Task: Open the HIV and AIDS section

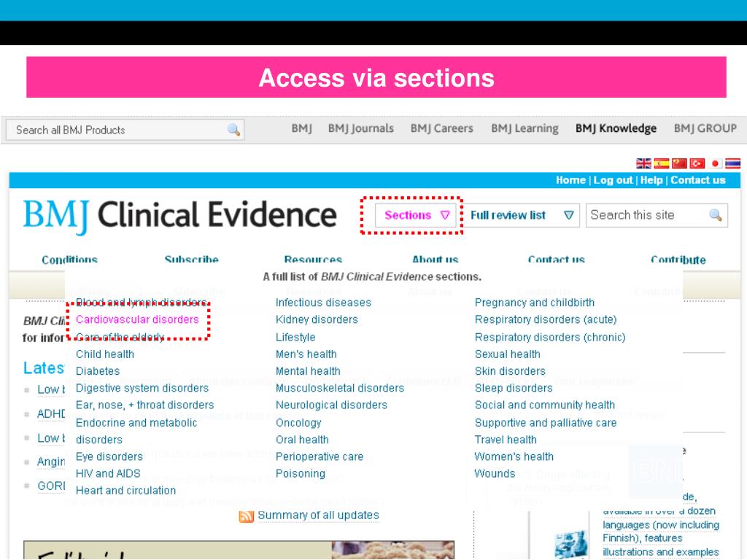Action: tap(108, 474)
